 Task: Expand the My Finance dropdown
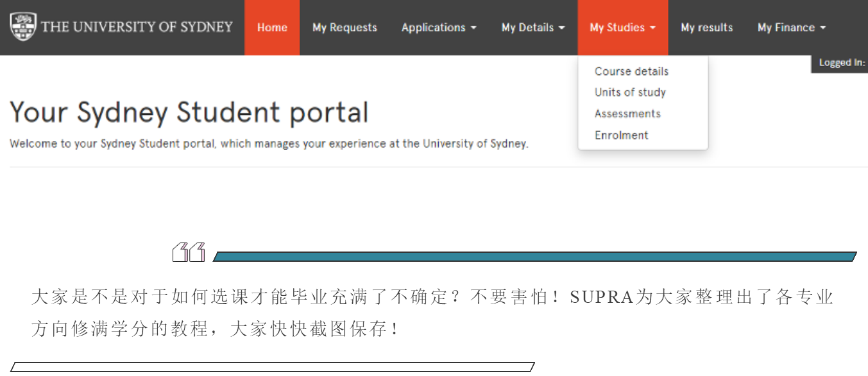[791, 28]
